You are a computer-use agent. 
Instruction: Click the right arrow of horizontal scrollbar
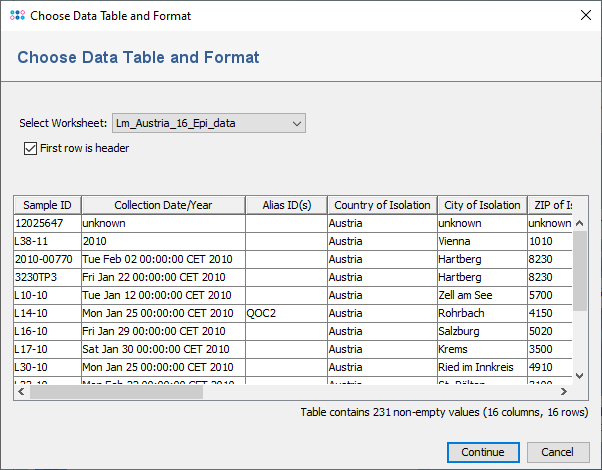[566, 392]
